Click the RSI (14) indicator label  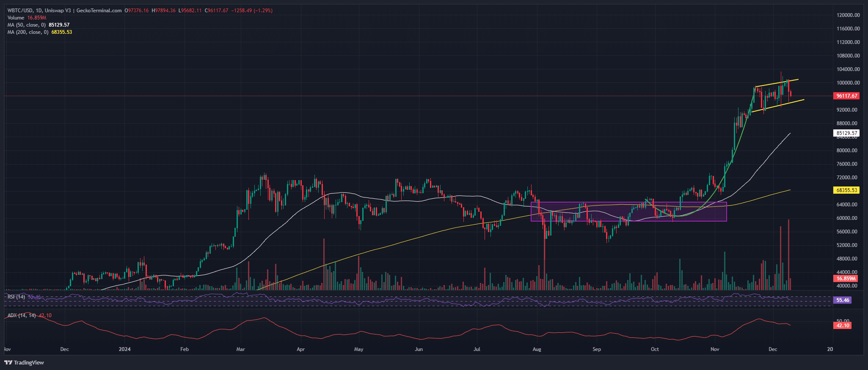(16, 297)
